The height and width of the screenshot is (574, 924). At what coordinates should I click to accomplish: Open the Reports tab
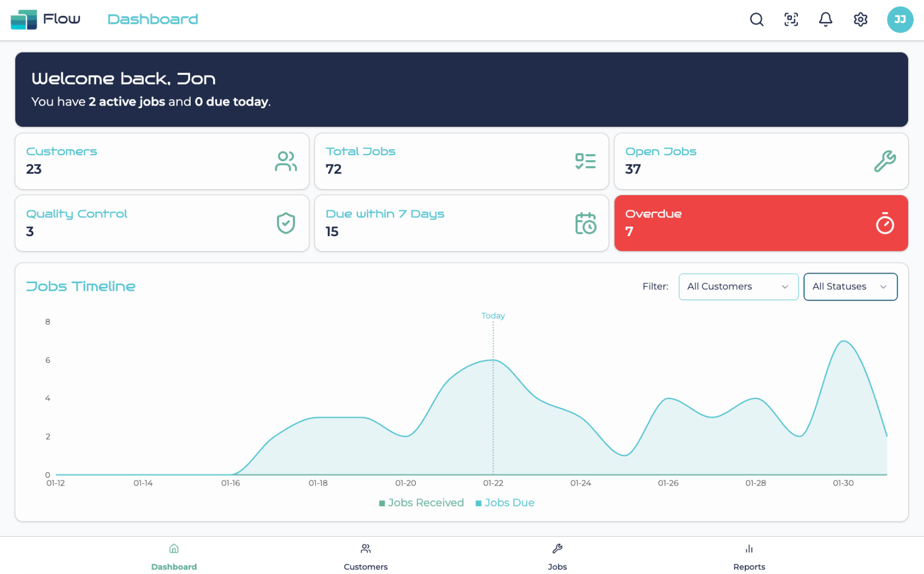click(x=749, y=557)
